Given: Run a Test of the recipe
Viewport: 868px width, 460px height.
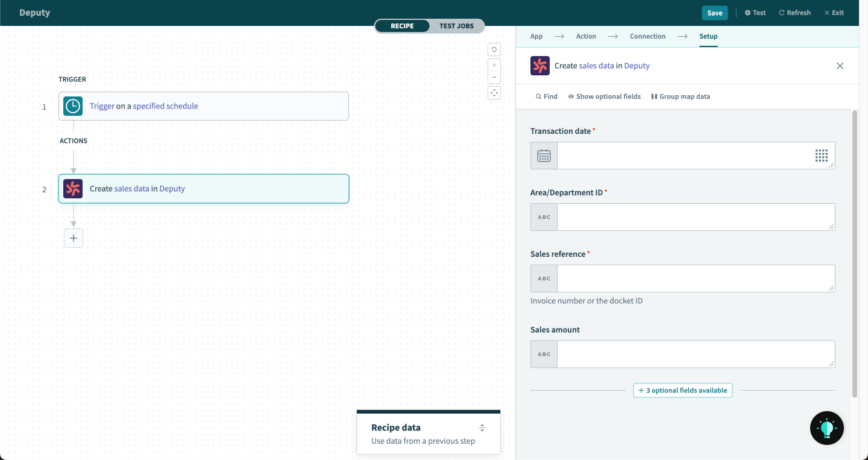Looking at the screenshot, I should pos(755,12).
